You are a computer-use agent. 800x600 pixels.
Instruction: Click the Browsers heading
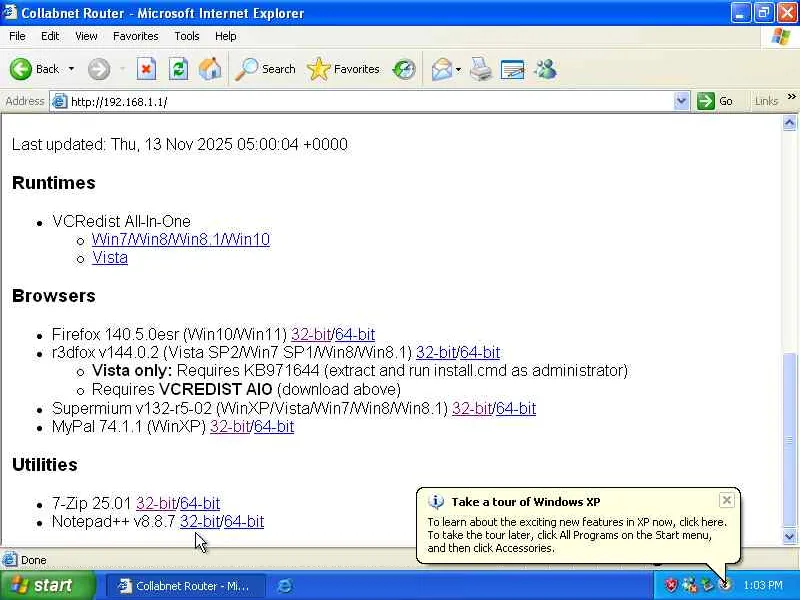coord(54,296)
